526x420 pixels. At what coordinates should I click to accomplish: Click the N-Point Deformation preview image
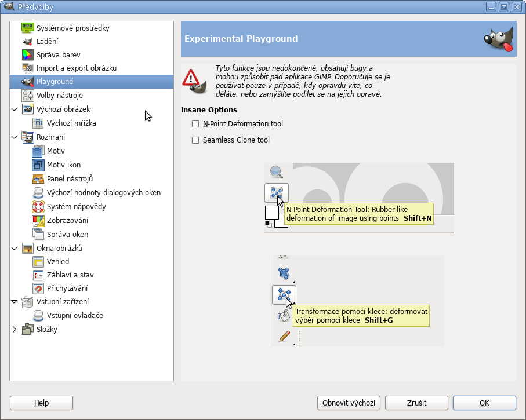(359, 198)
